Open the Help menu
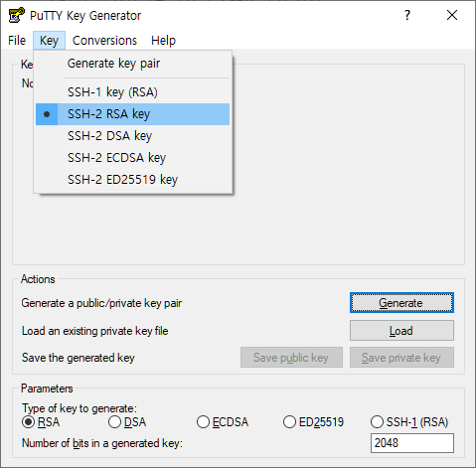The height and width of the screenshot is (468, 476). coord(163,41)
